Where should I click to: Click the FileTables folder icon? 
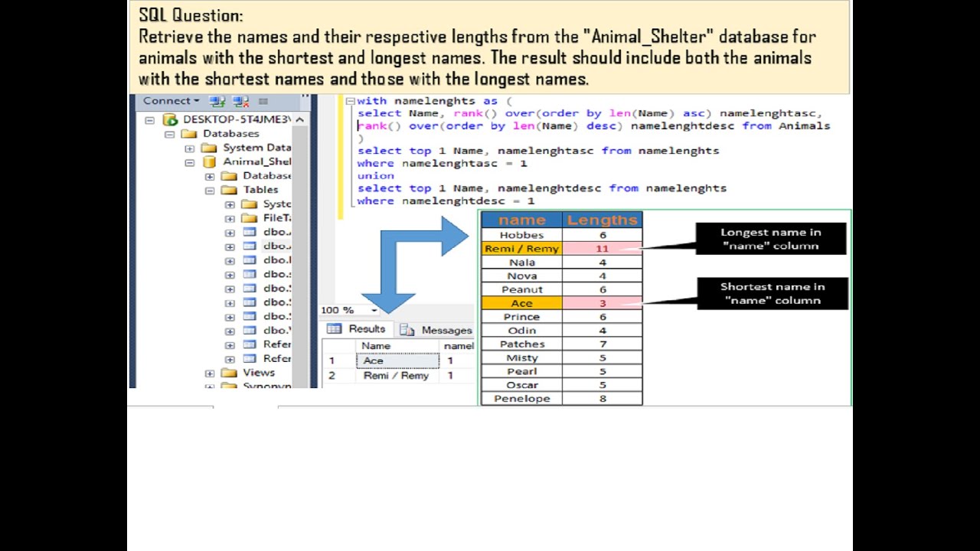coord(249,218)
